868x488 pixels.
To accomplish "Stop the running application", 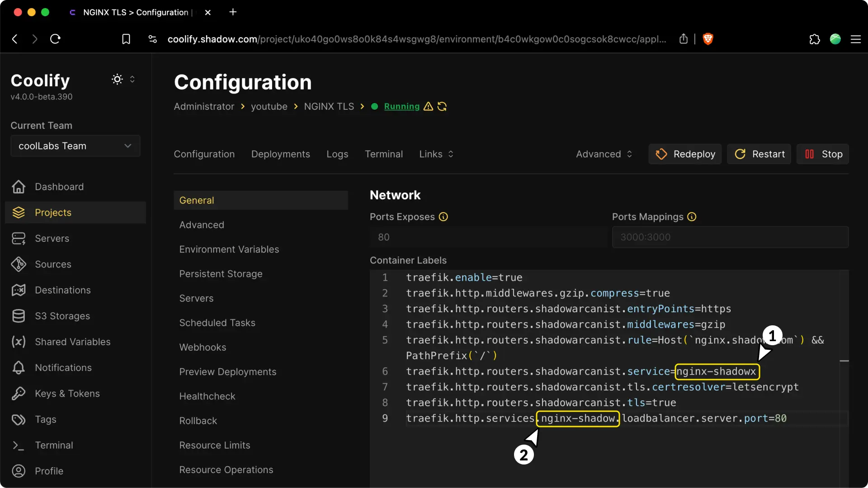I will coord(823,154).
